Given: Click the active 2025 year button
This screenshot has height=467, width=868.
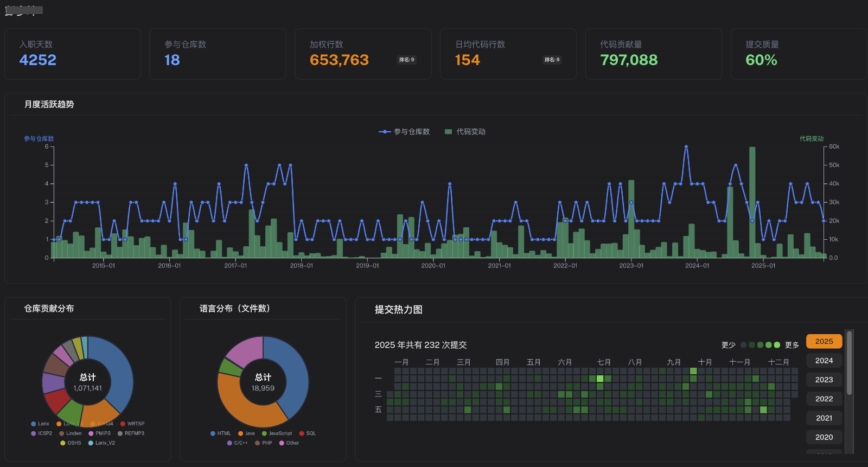Looking at the screenshot, I should (824, 341).
